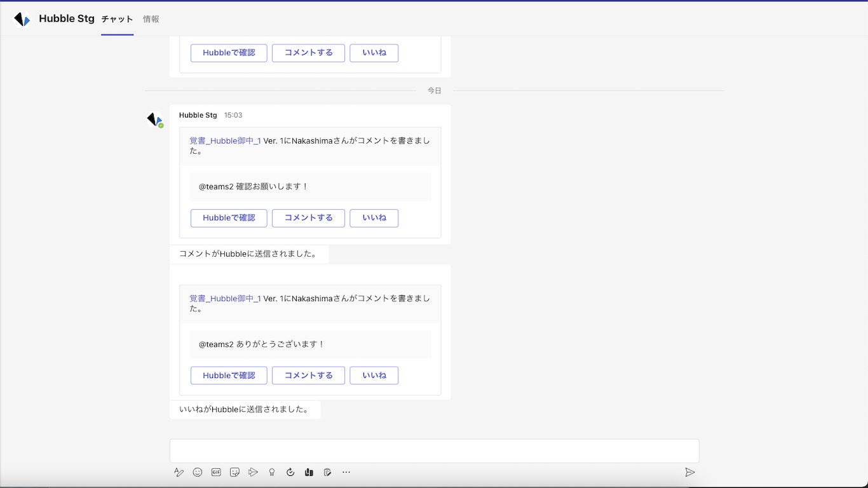Viewport: 868px width, 488px height.
Task: Click the message "コメントがHubbleに送信されました。"
Action: [248, 254]
